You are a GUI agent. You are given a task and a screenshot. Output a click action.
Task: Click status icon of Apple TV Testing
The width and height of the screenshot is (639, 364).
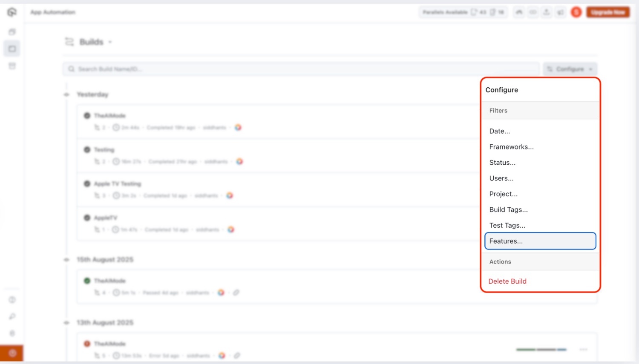click(87, 184)
